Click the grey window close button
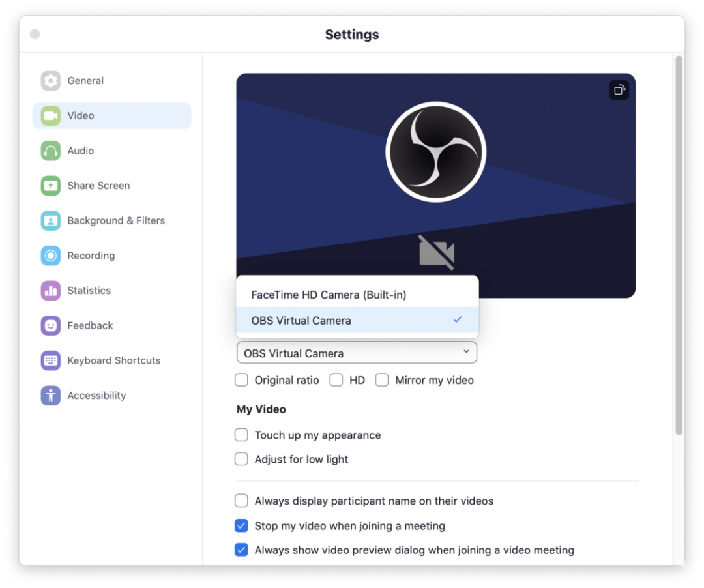 35,34
